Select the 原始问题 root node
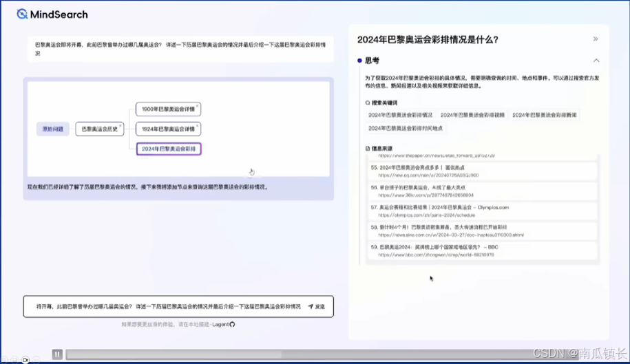Screen dimensions: 630x364 52,129
